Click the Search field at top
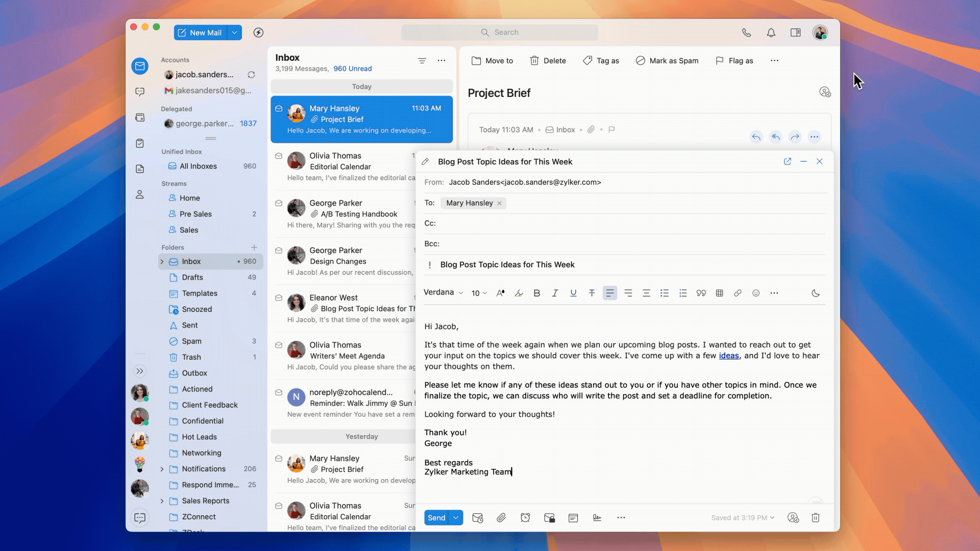The image size is (980, 551). [x=500, y=33]
